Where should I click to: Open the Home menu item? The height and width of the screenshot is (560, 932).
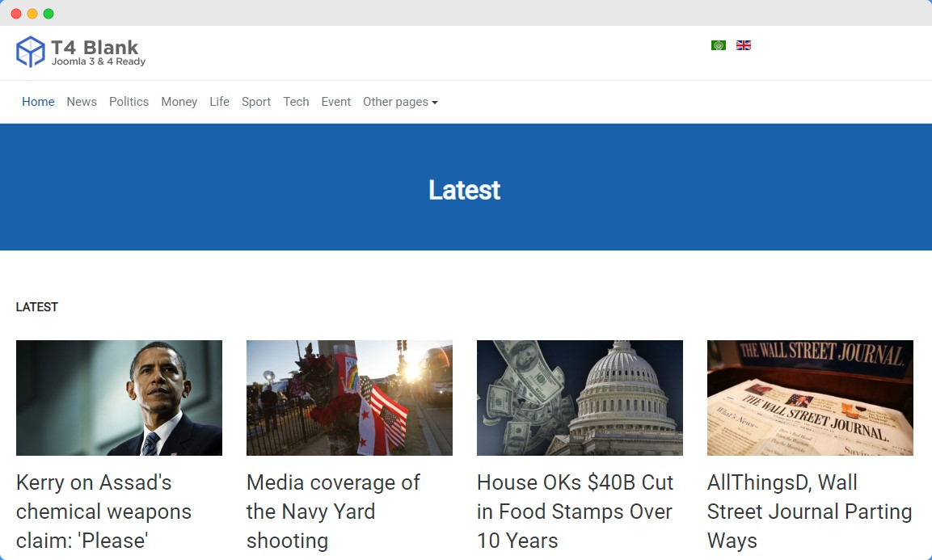pyautogui.click(x=38, y=102)
